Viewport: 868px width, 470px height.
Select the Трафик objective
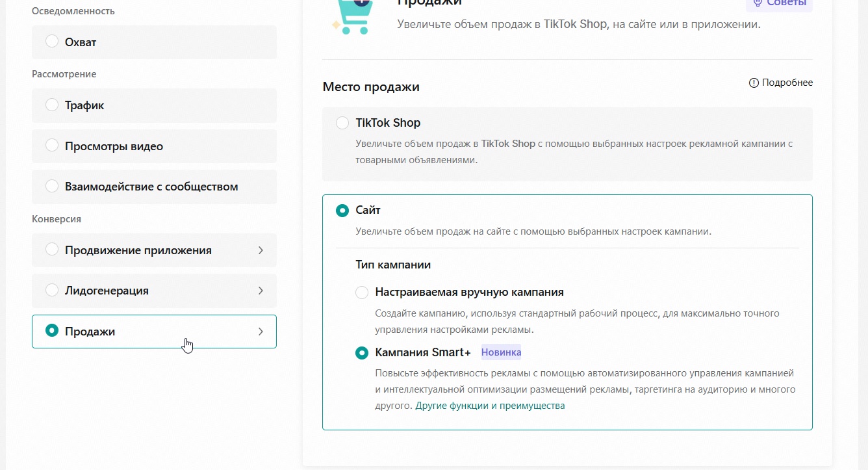tap(154, 105)
